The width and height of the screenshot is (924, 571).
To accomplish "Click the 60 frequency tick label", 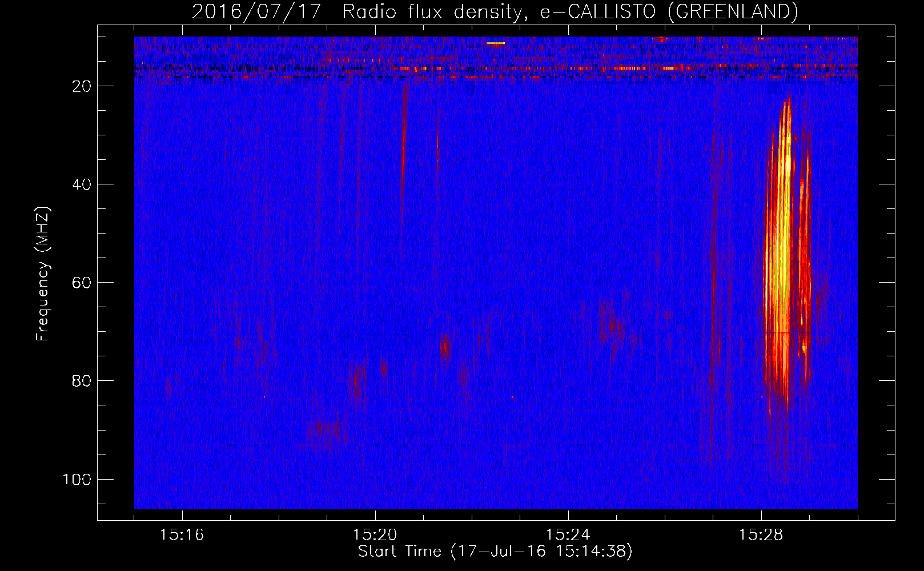I will click(x=82, y=283).
